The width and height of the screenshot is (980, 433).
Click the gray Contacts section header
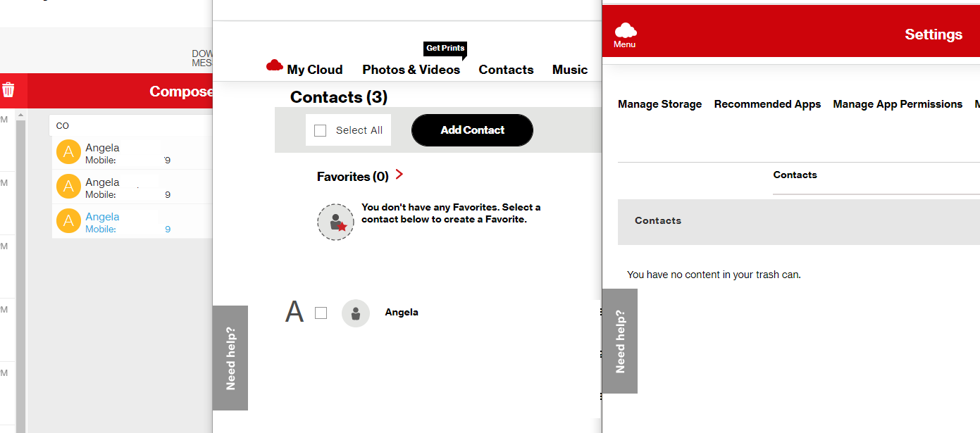click(x=799, y=222)
